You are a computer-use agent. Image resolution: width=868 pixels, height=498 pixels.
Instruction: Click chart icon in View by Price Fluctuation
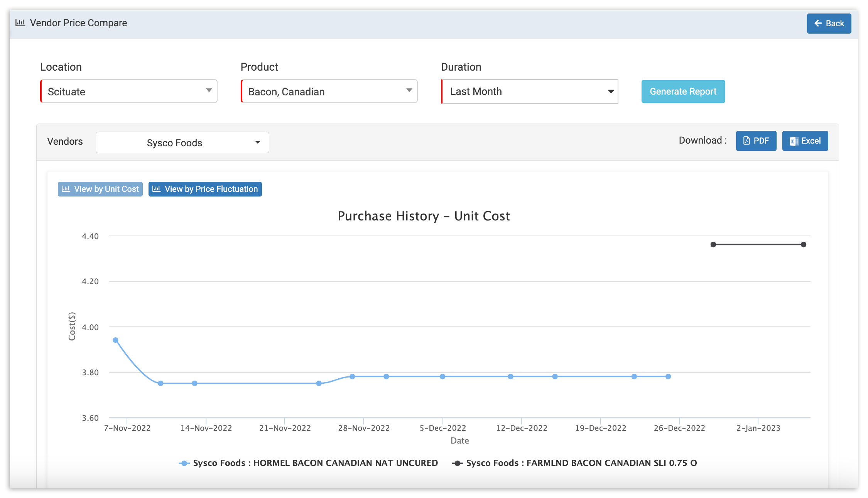pos(156,189)
